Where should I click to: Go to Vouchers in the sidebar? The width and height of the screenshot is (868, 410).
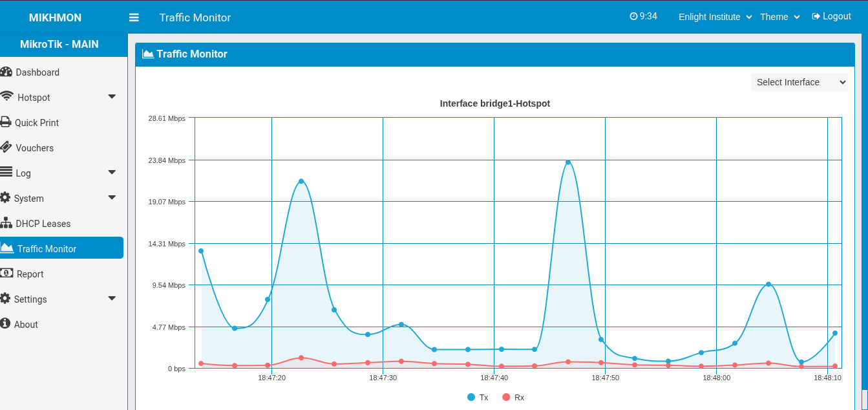61,148
